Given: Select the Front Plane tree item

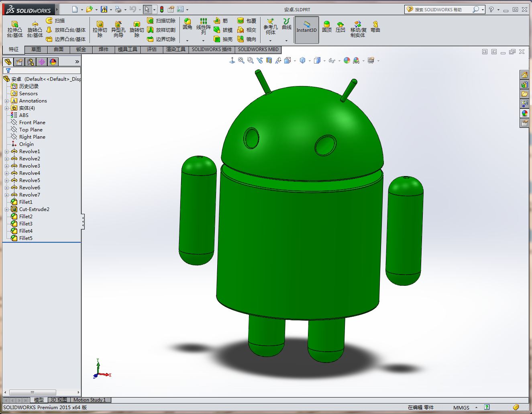Looking at the screenshot, I should 32,123.
